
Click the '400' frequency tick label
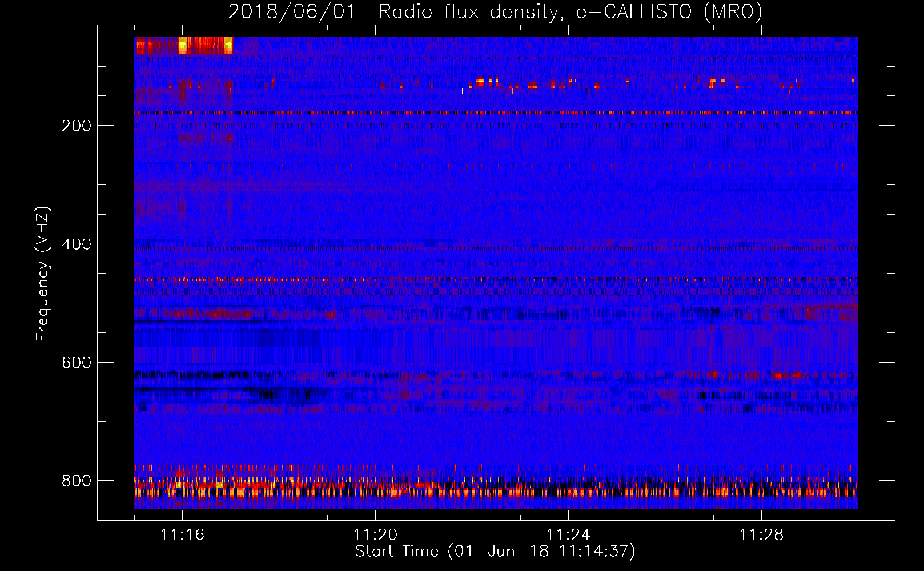(x=77, y=244)
